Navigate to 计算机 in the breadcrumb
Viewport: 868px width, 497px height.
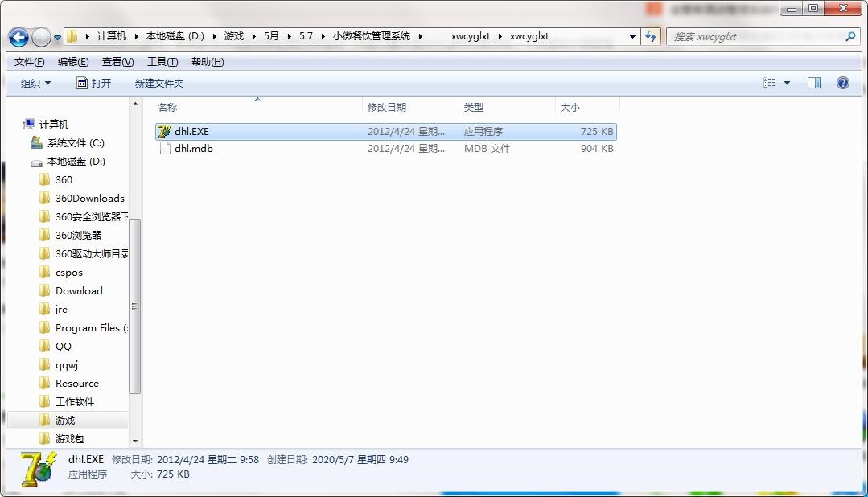[111, 36]
